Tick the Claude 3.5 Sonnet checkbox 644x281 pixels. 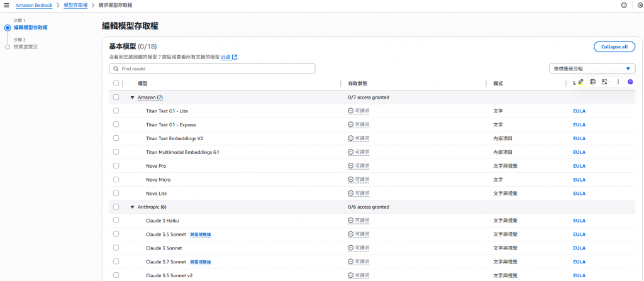pos(116,234)
